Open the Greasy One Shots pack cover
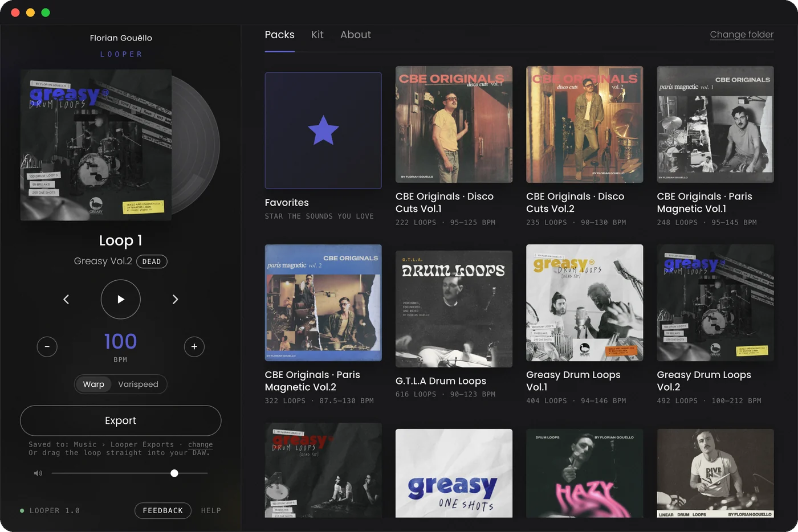Viewport: 798px width, 532px height. click(x=454, y=473)
